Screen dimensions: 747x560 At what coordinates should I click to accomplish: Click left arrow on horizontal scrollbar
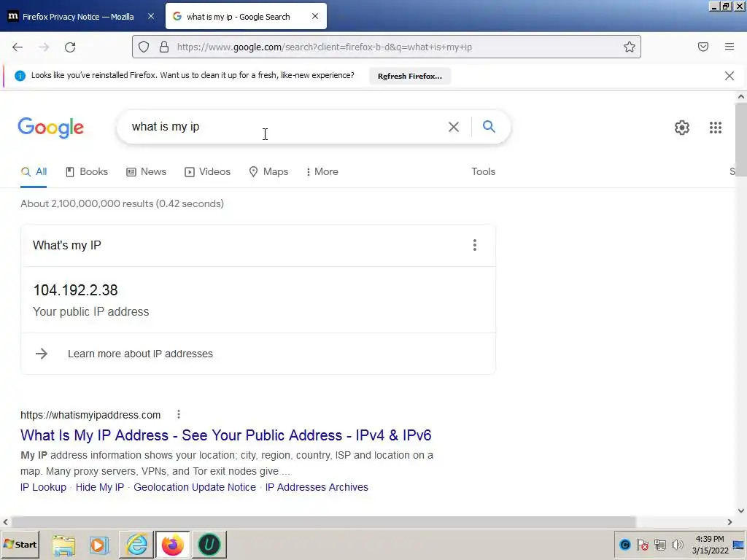click(x=6, y=522)
